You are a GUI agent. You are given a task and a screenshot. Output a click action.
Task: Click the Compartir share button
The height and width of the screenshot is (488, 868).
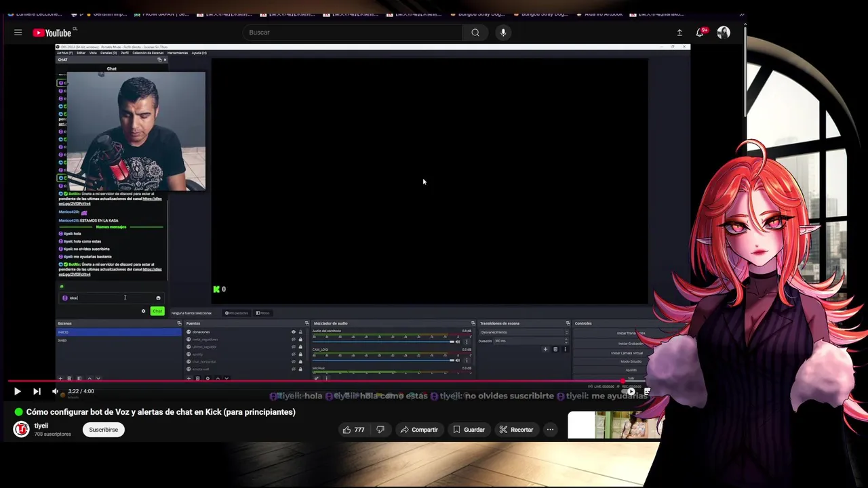tap(419, 430)
